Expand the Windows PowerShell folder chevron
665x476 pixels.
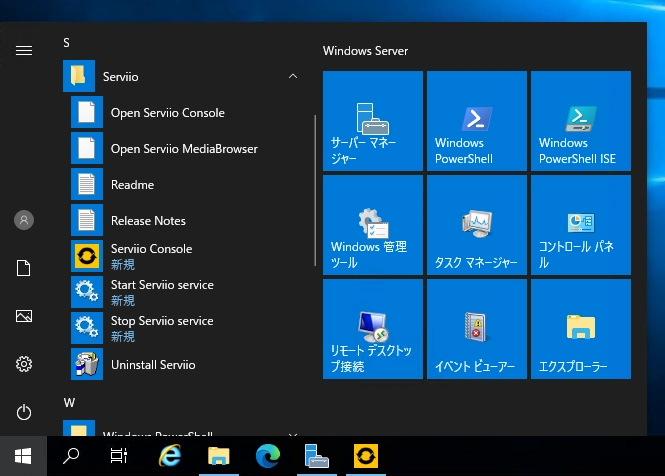293,434
